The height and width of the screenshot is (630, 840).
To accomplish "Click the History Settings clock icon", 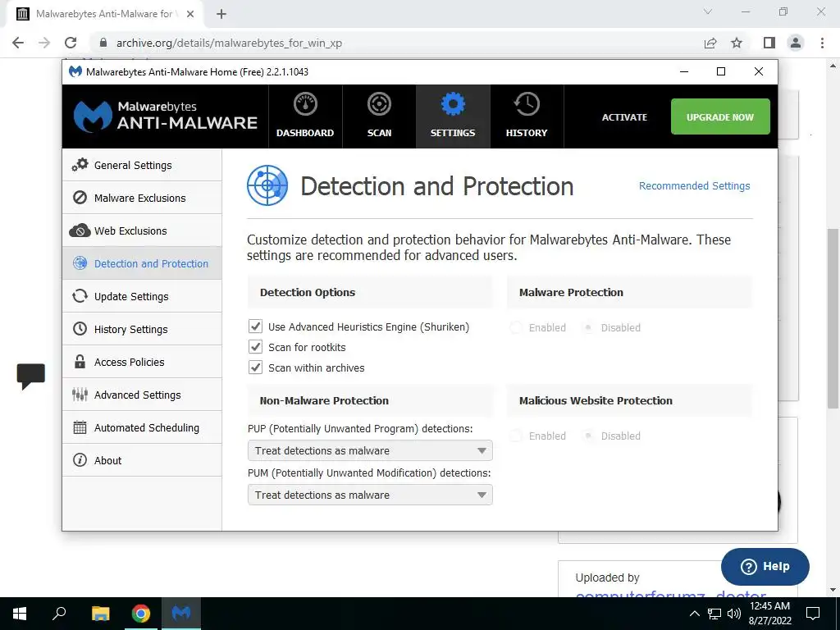I will click(80, 329).
